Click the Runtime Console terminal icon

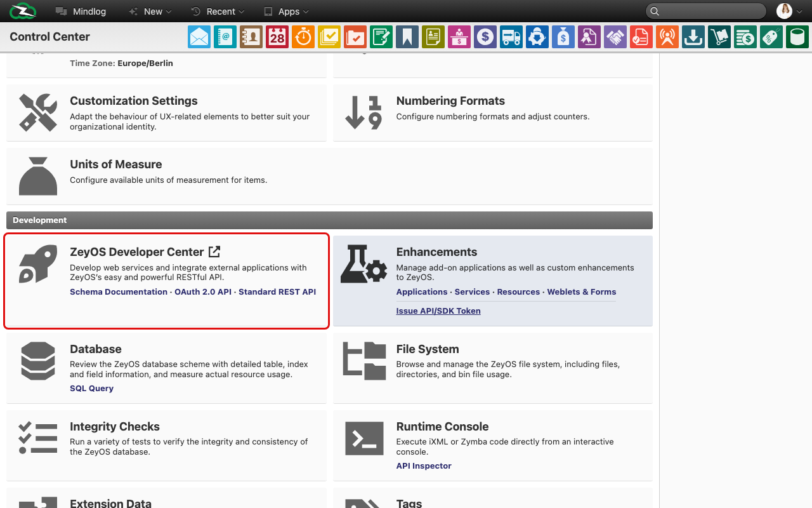[365, 438]
